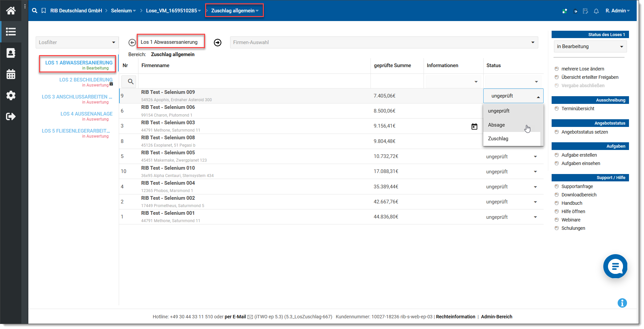Click the logout icon in sidebar

coord(11,117)
